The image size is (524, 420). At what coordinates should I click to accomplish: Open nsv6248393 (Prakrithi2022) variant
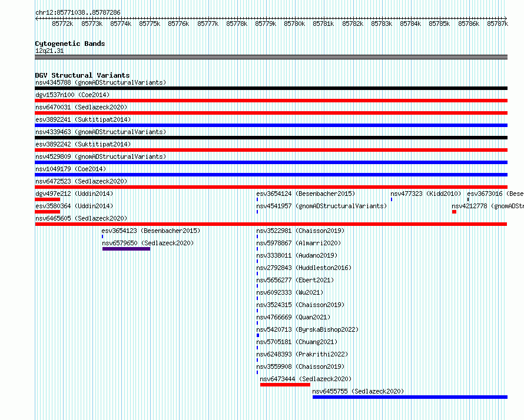pyautogui.click(x=302, y=354)
